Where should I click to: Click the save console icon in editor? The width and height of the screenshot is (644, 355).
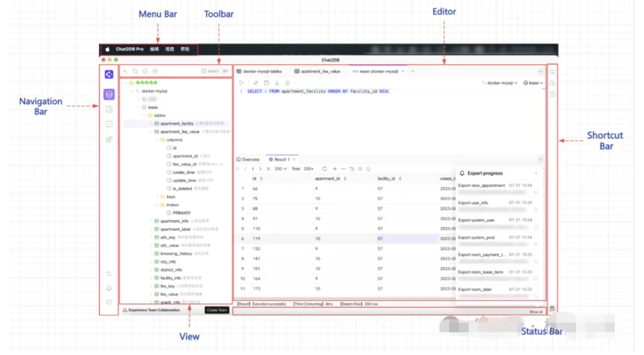[x=266, y=82]
